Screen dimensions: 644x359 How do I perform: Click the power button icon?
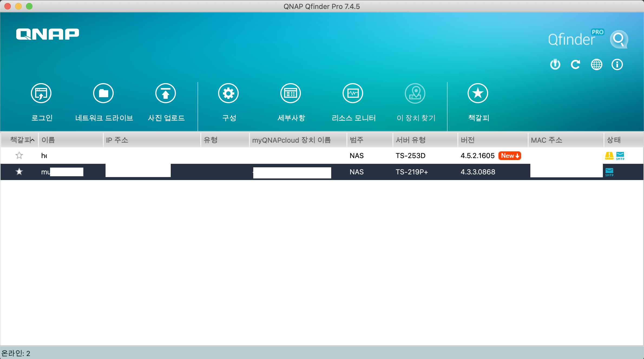(555, 64)
